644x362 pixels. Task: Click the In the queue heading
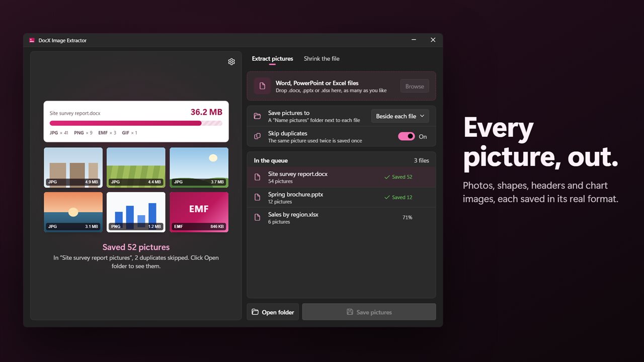(271, 160)
